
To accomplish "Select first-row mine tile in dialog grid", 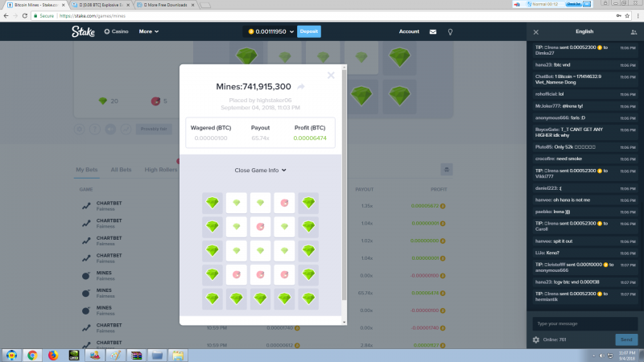I will point(284,203).
